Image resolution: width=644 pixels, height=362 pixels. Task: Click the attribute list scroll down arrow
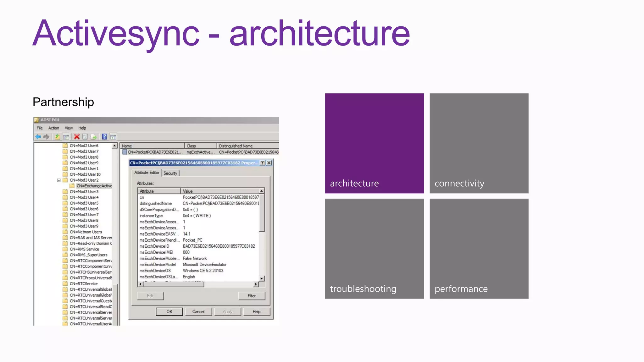coord(262,278)
